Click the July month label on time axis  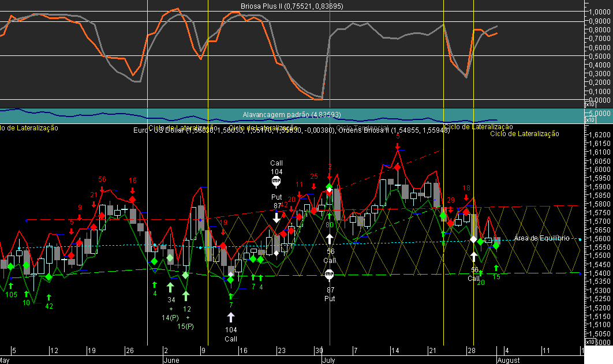(328, 360)
